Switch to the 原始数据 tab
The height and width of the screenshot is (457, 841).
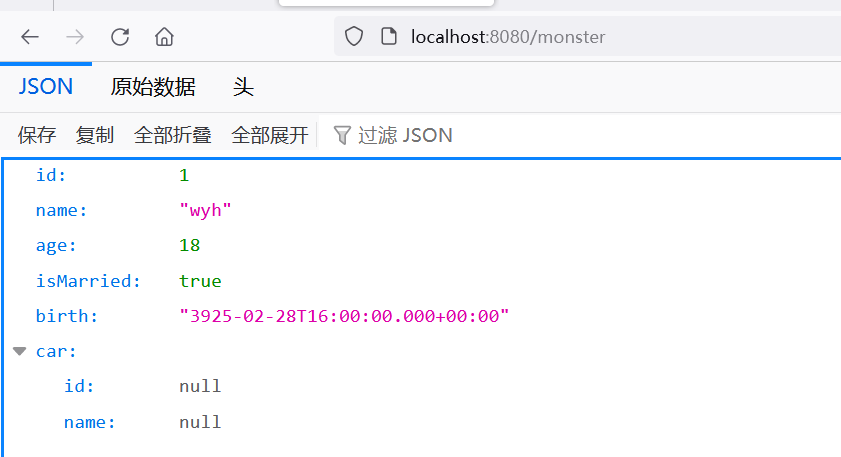point(153,87)
